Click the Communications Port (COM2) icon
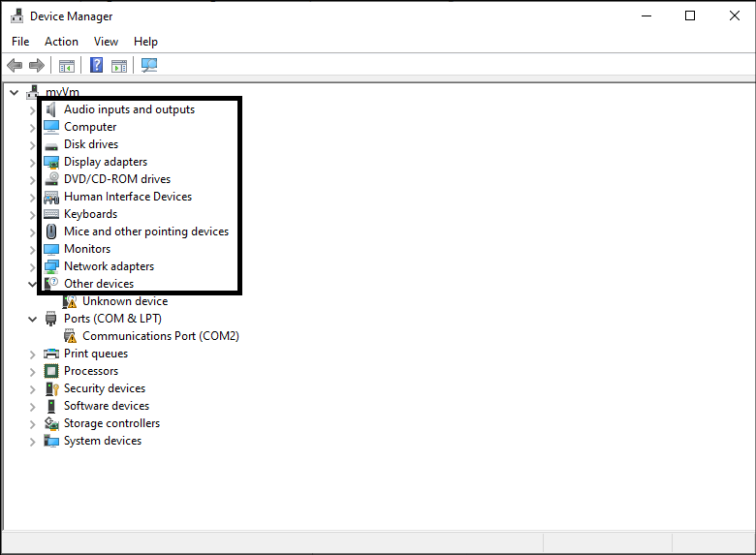The image size is (756, 555). click(x=71, y=336)
